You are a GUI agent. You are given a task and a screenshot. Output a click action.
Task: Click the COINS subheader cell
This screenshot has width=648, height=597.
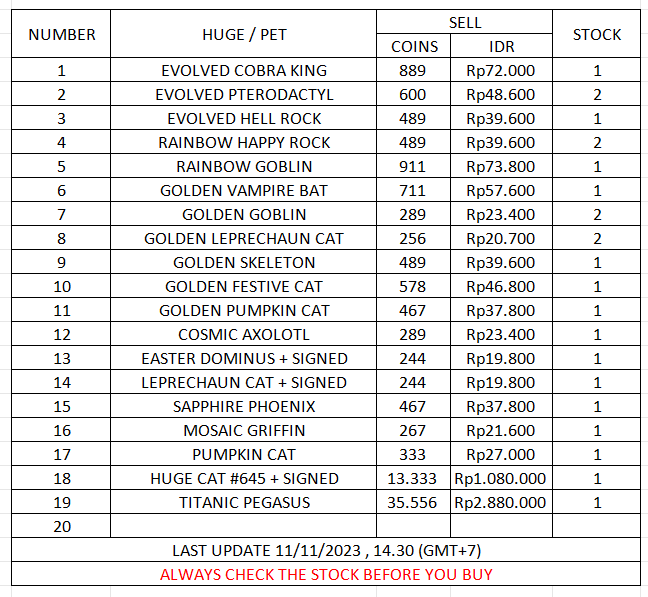click(414, 46)
